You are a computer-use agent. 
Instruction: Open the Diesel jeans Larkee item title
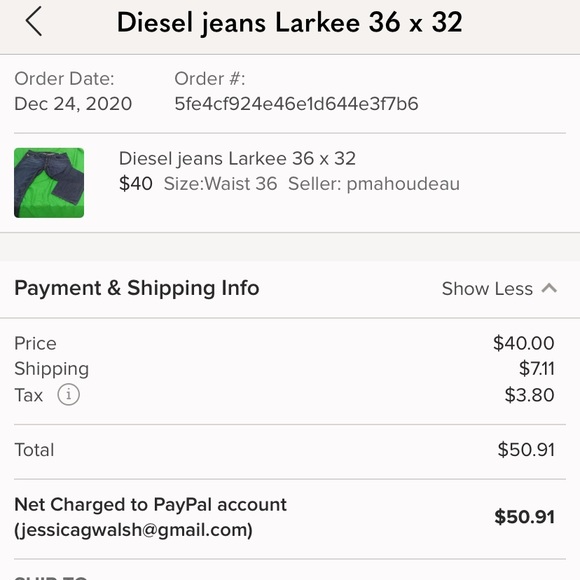pos(237,159)
